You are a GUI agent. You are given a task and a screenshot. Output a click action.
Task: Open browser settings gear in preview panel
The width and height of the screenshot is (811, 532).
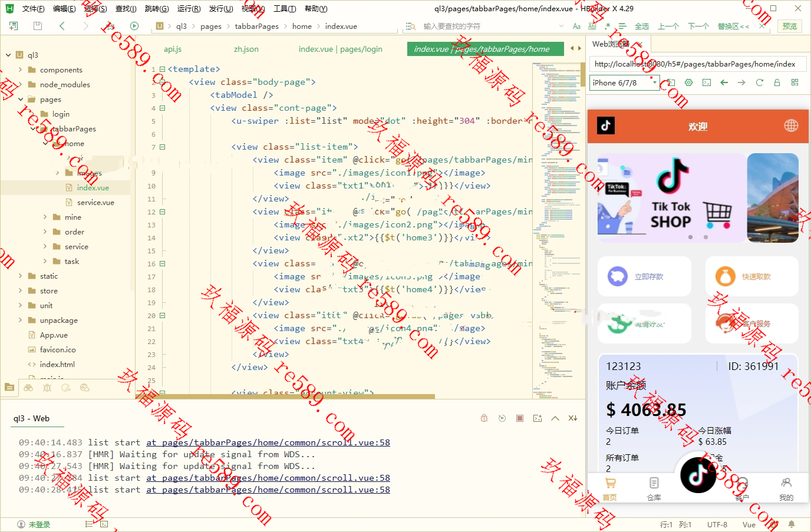coord(688,82)
